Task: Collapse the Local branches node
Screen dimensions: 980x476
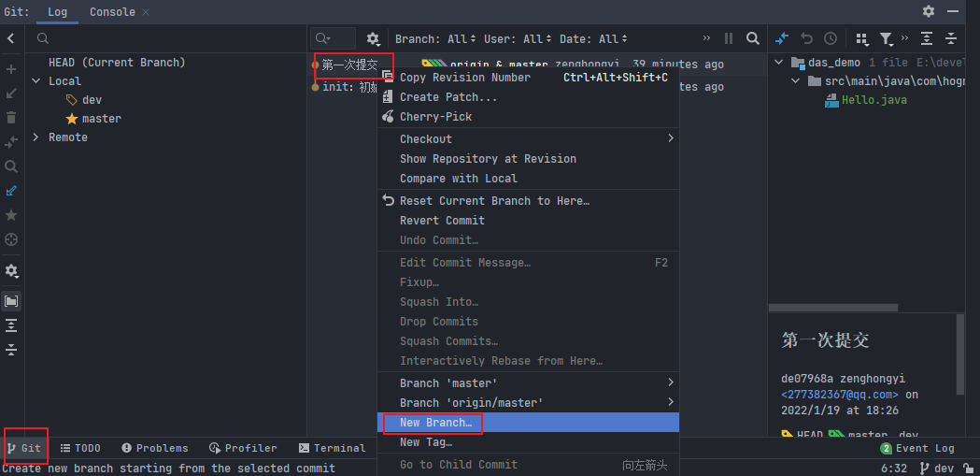Action: pos(36,81)
